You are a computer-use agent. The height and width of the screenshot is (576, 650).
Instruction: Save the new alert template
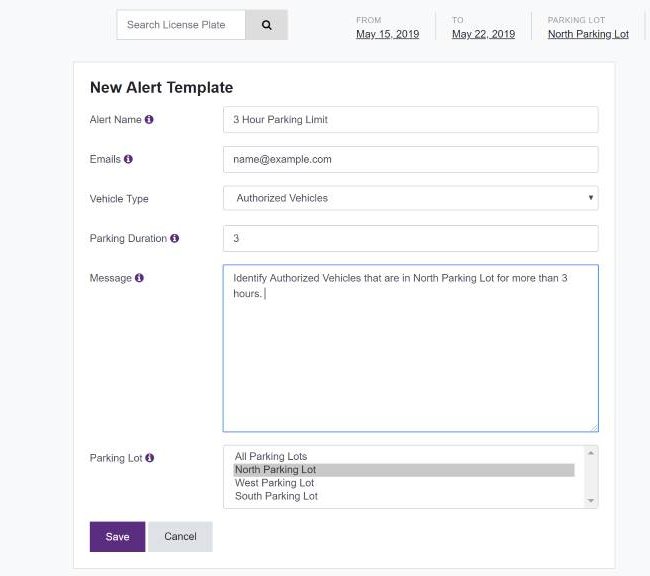point(117,536)
